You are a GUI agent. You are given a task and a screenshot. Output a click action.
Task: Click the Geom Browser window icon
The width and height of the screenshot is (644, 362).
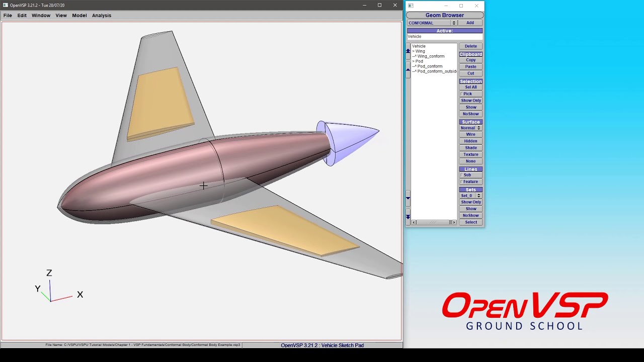tap(411, 6)
